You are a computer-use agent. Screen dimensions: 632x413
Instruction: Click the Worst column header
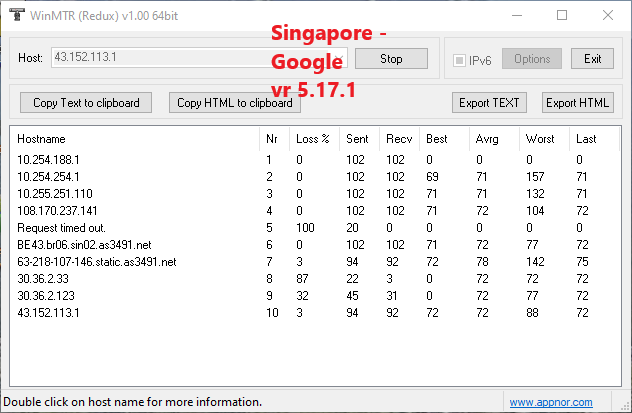coord(544,139)
